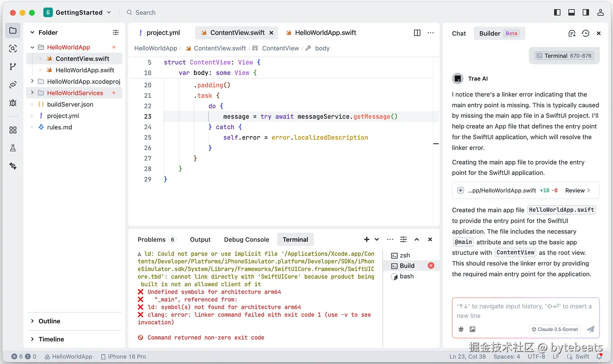The image size is (613, 364).
Task: Open the Source Control icon in activity bar
Action: click(13, 66)
